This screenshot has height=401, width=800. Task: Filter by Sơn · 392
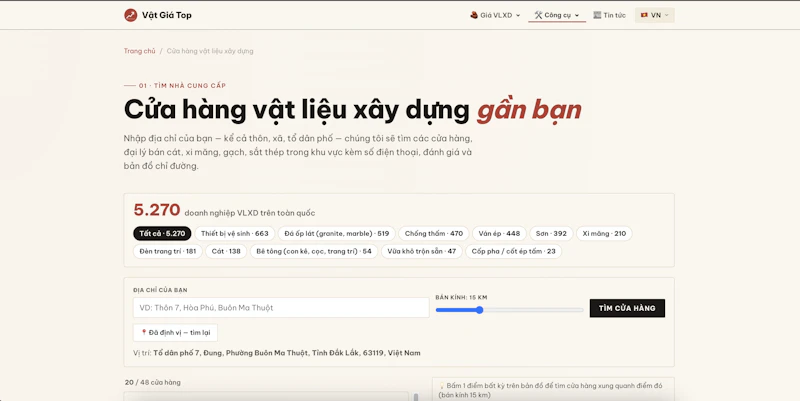tap(552, 234)
